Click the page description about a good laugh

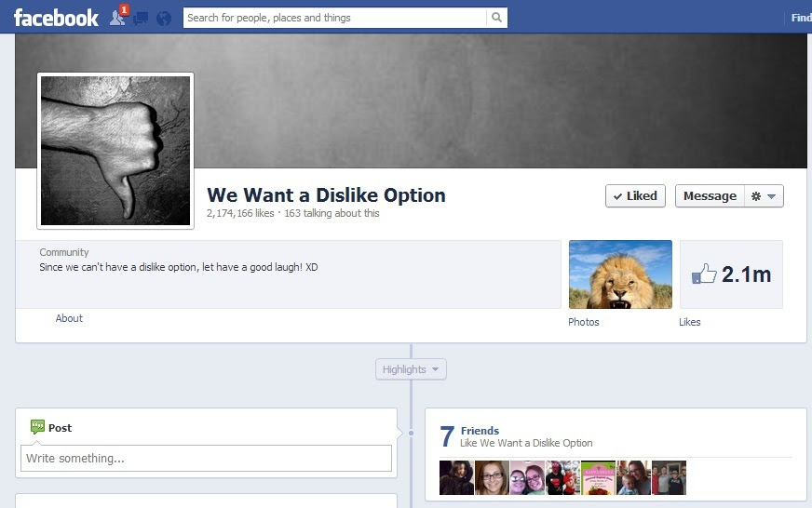tap(179, 267)
